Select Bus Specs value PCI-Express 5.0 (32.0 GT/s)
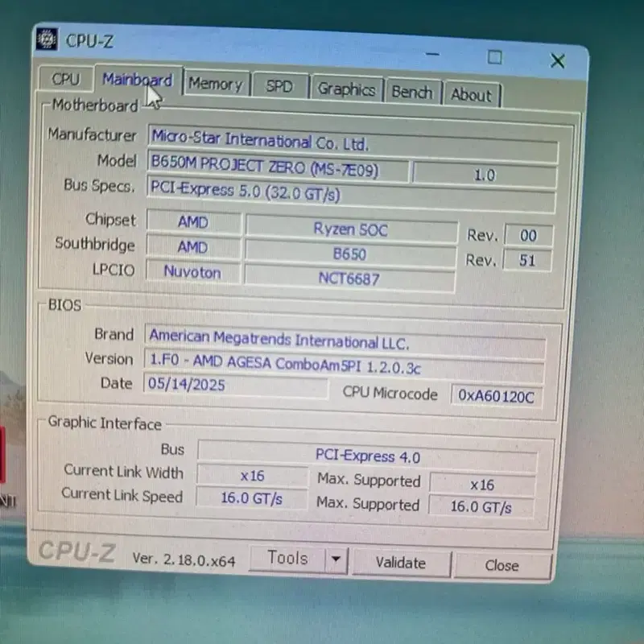Viewport: 644px width, 644px height. (x=351, y=194)
